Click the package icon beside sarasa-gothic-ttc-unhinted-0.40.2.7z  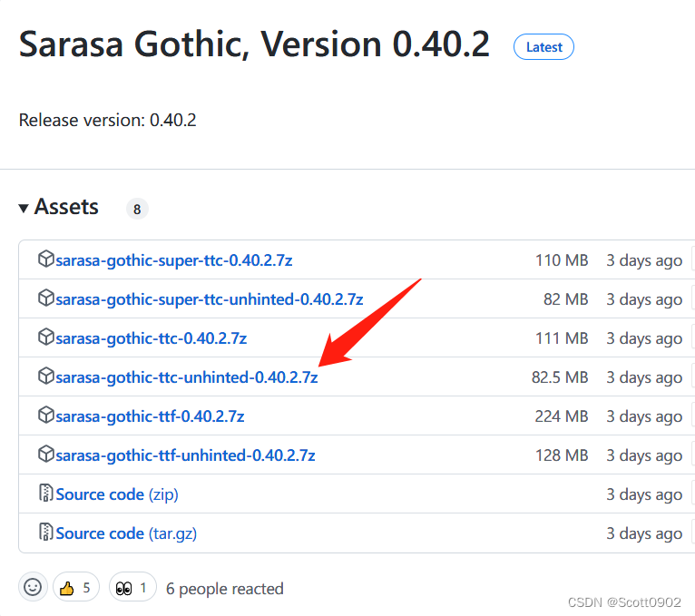[x=46, y=376]
